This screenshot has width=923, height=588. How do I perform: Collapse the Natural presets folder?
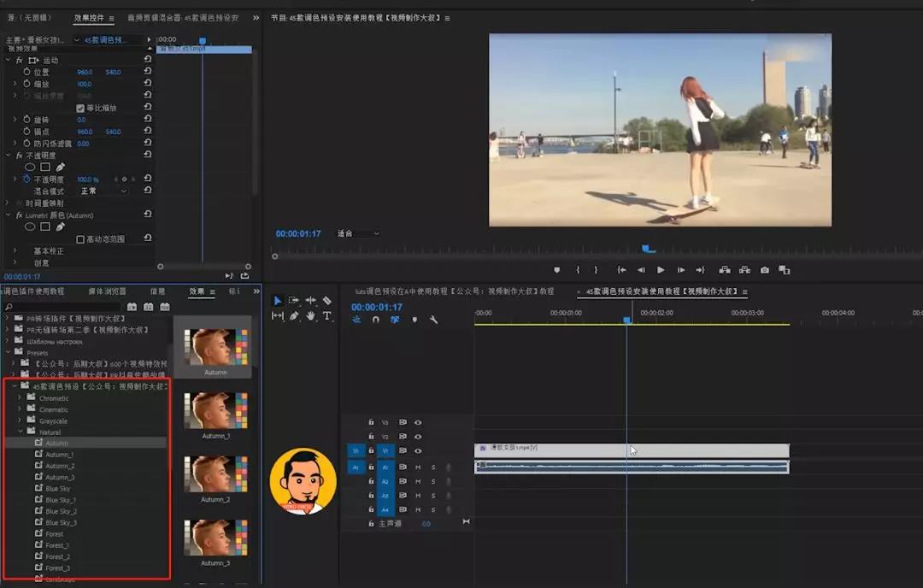[x=21, y=432]
